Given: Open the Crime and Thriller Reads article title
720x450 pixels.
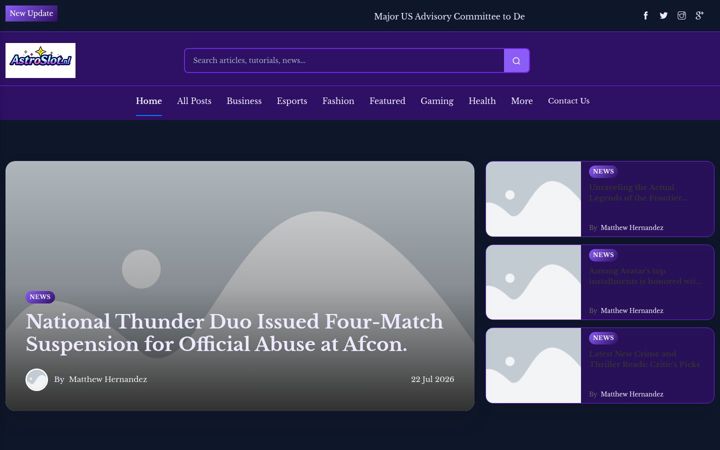Looking at the screenshot, I should 645,359.
